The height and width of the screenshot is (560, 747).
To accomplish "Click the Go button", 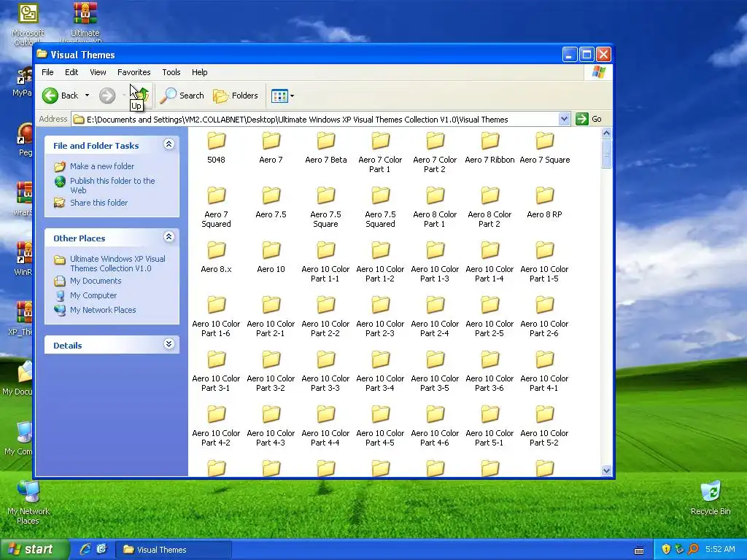I will pos(589,119).
